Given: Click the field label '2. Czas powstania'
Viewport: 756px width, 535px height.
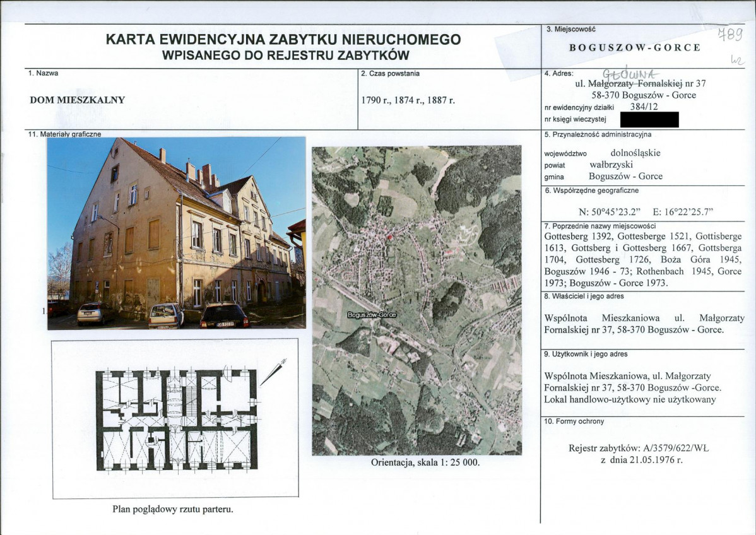Looking at the screenshot, I should point(390,73).
